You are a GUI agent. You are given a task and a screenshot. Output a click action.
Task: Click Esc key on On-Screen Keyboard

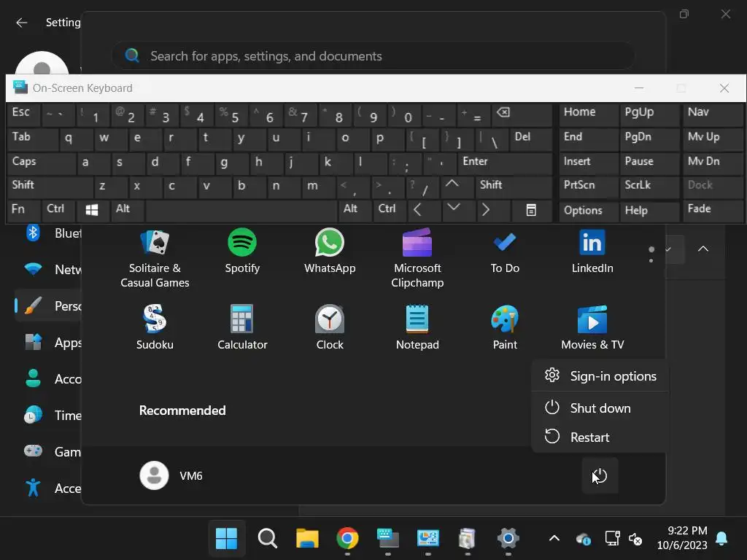(x=24, y=114)
